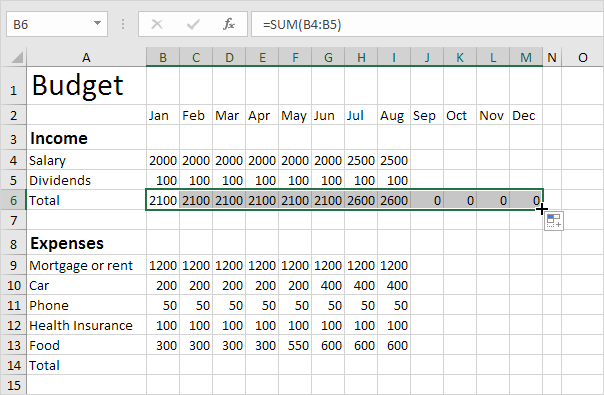Click the Aug Phone cell showing 50

point(394,305)
